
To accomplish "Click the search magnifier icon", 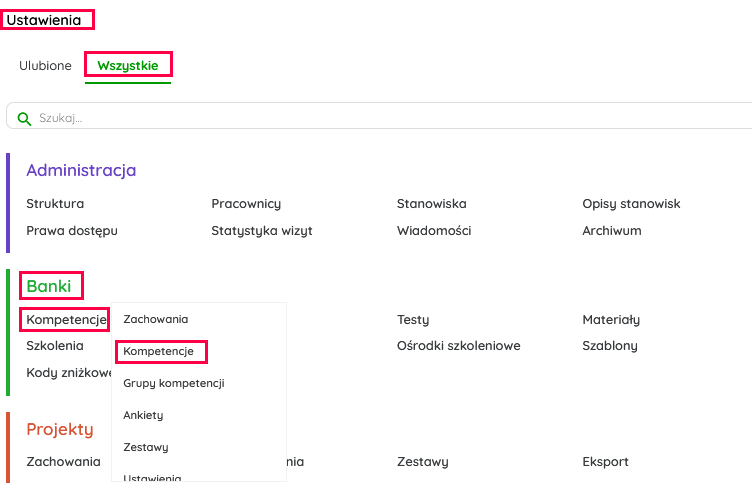I will click(x=24, y=118).
